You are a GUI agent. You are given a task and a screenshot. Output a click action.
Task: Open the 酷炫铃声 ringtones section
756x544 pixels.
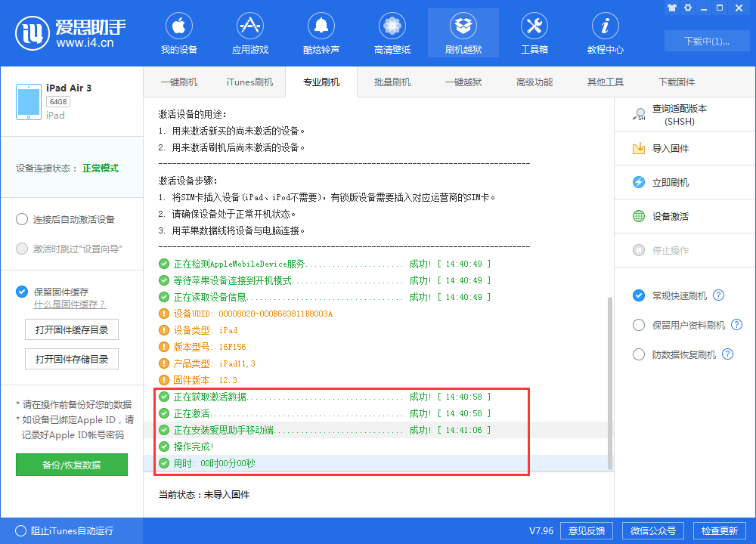[x=321, y=33]
